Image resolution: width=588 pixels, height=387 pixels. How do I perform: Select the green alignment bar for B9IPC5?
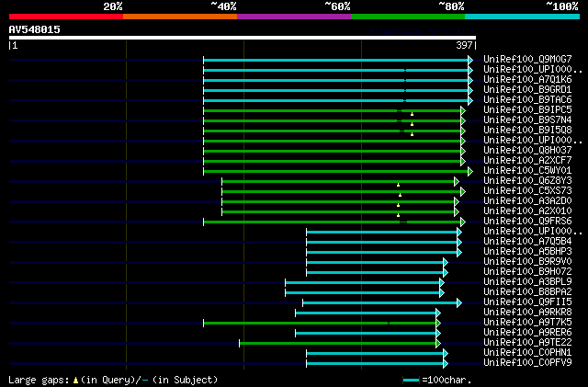pyautogui.click(x=334, y=110)
